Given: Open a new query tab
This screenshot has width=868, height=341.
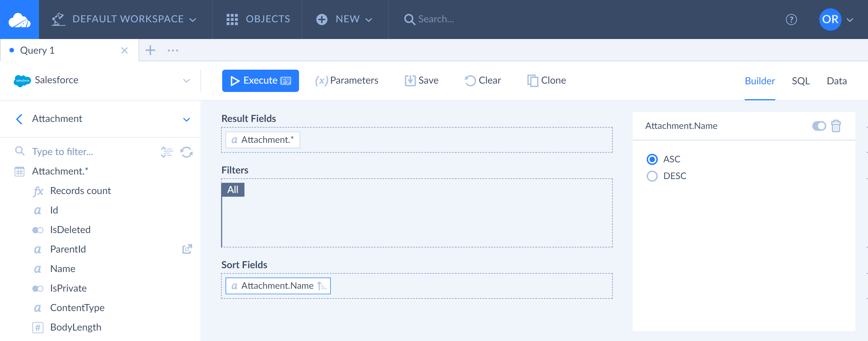Looking at the screenshot, I should [150, 50].
